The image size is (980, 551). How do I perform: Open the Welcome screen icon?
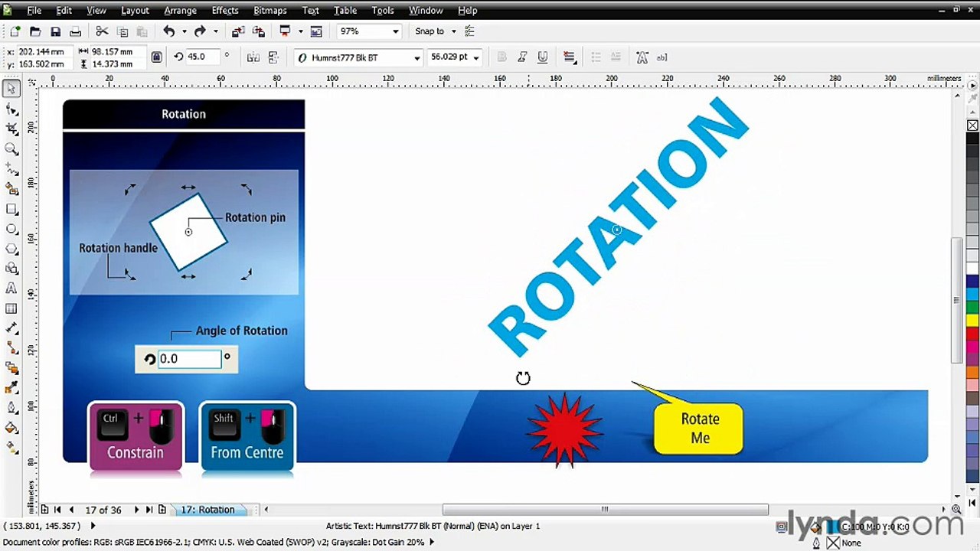316,31
